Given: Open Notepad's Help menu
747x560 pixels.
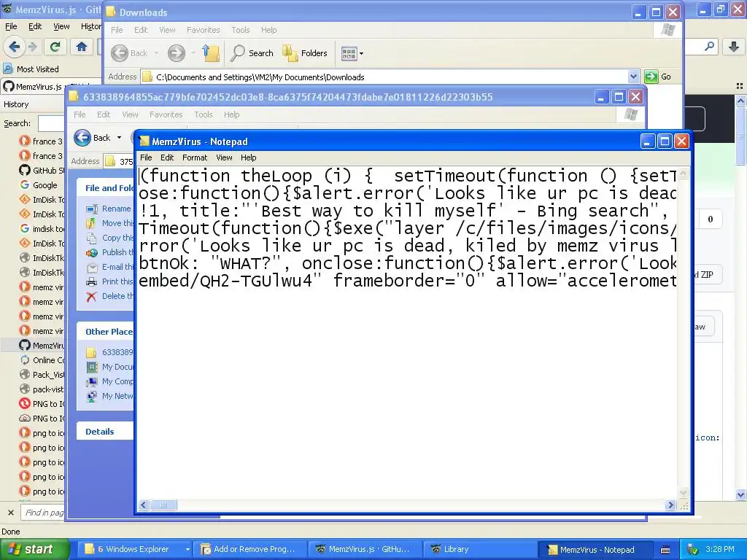Looking at the screenshot, I should pos(248,157).
